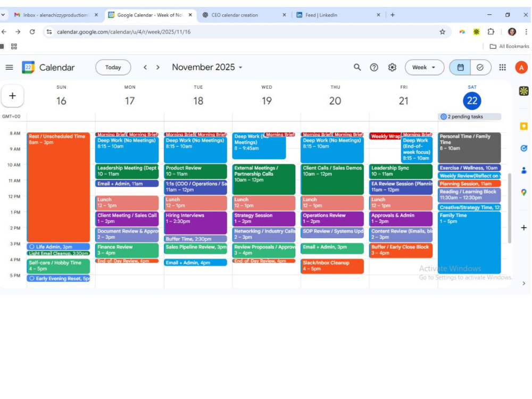
Task: Open Sunday 16 day view
Action: click(61, 101)
